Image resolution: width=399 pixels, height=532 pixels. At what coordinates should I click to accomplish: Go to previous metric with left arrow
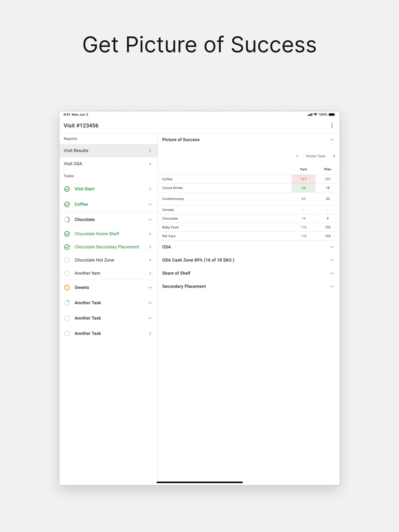[x=297, y=156]
